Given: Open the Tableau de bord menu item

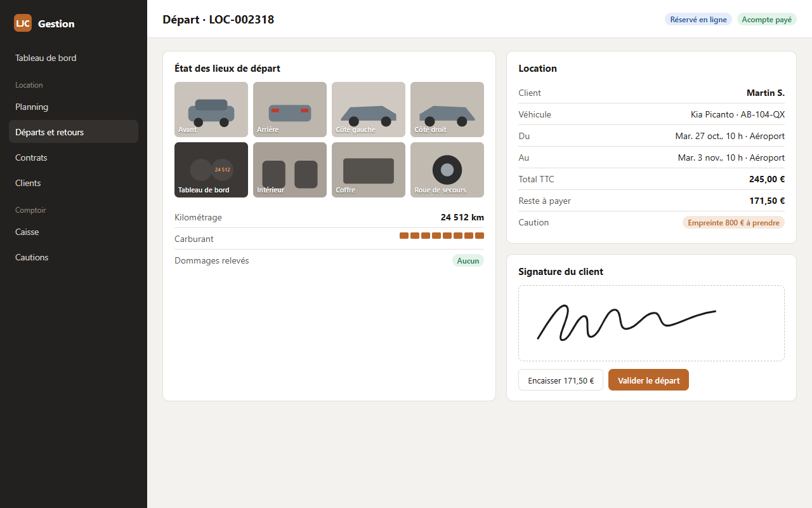Looking at the screenshot, I should (74, 58).
